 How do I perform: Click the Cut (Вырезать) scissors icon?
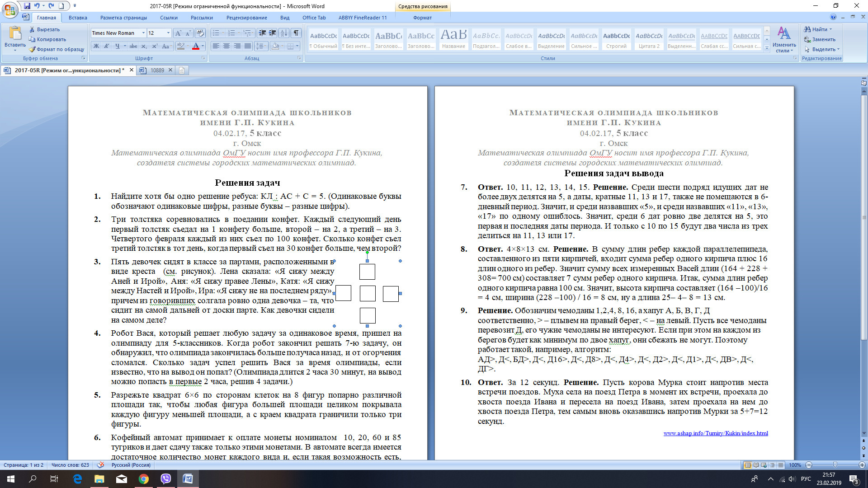tap(32, 29)
